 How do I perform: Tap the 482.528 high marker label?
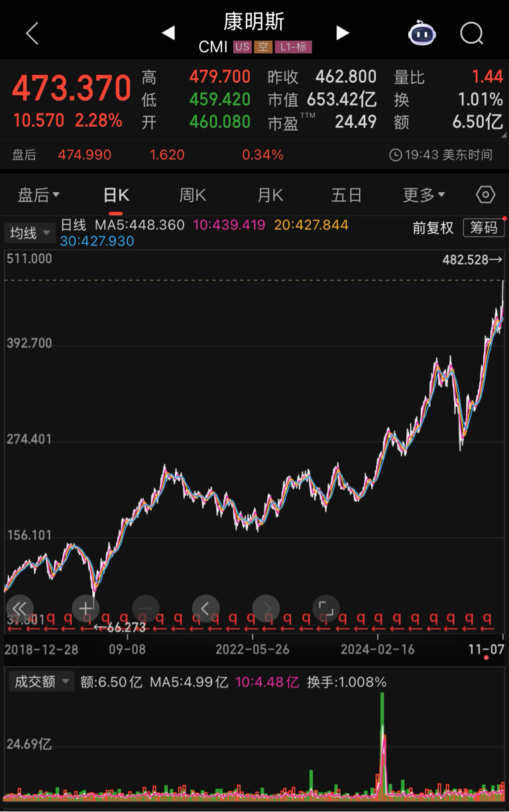pos(473,260)
